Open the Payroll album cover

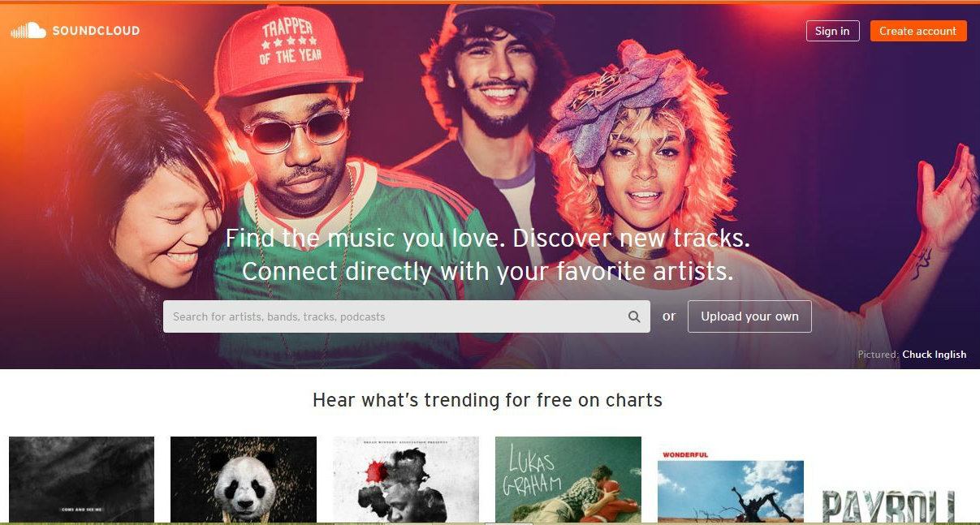887,503
